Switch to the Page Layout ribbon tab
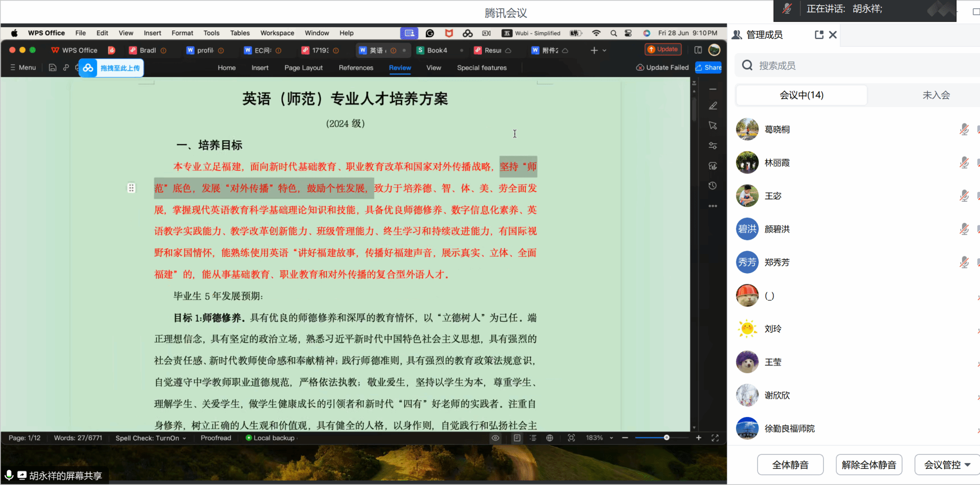Image resolution: width=980 pixels, height=485 pixels. click(x=303, y=68)
